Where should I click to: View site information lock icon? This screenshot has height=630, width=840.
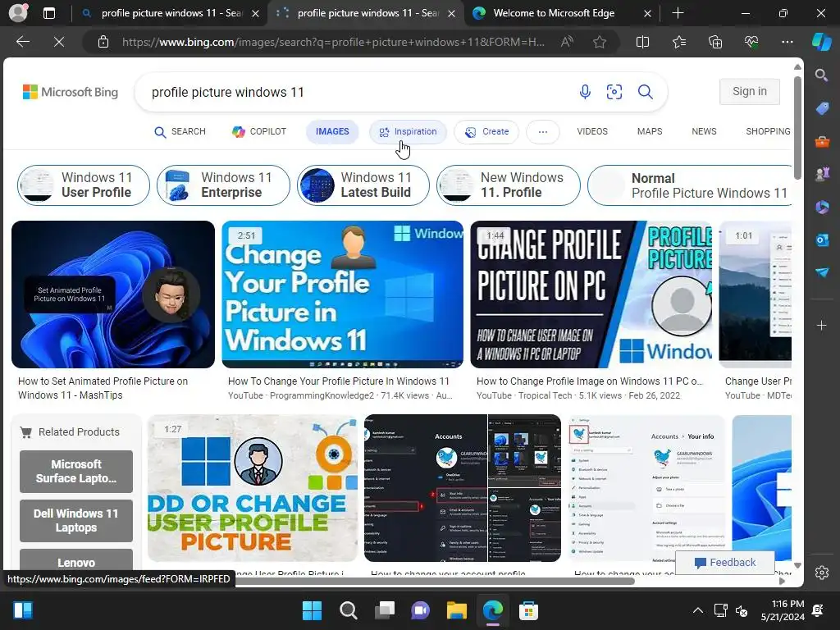[103, 42]
